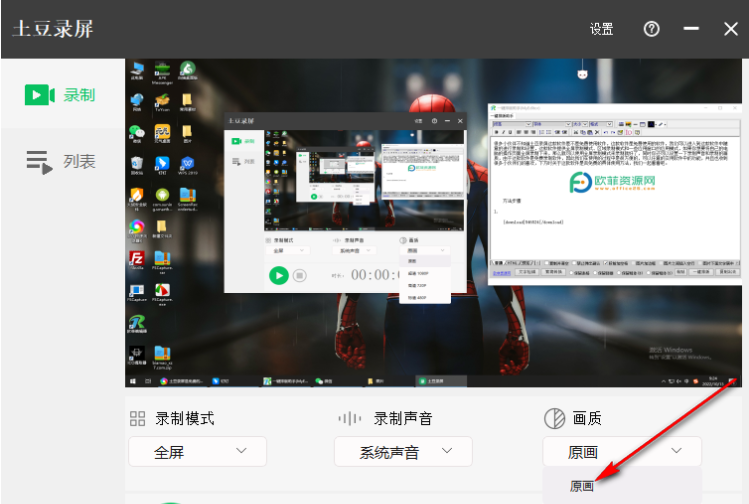The width and height of the screenshot is (749, 504).
Task: Click the 欧菲资源网 logo in editor preview
Action: coord(612,182)
